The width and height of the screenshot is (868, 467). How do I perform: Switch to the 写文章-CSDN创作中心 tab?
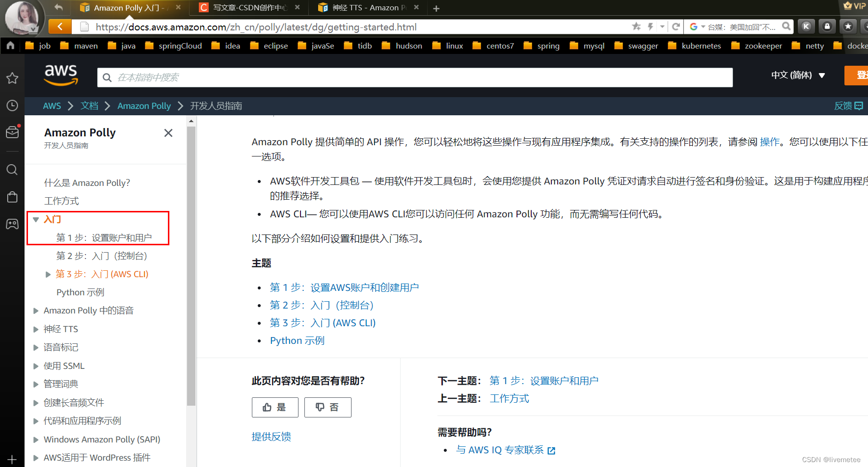coord(249,8)
